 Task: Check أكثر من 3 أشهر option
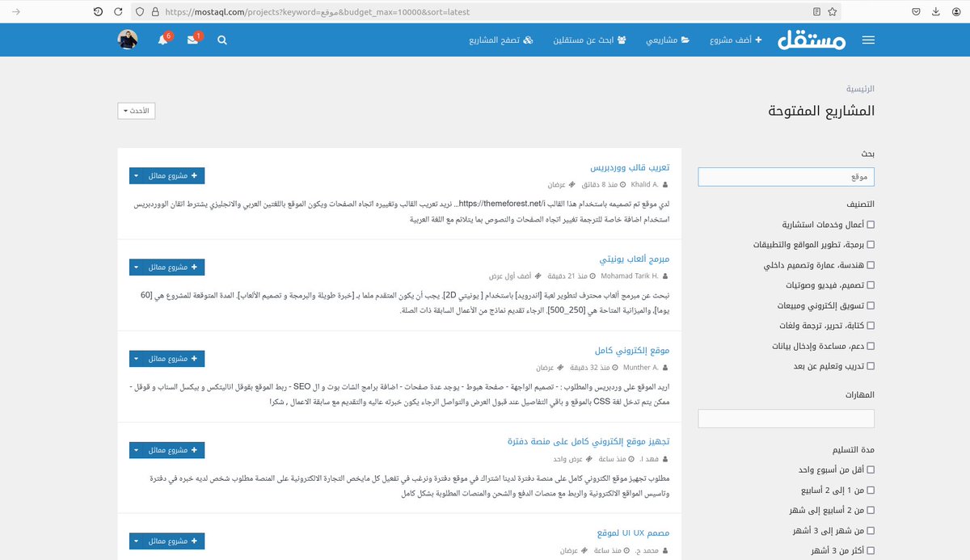870,551
